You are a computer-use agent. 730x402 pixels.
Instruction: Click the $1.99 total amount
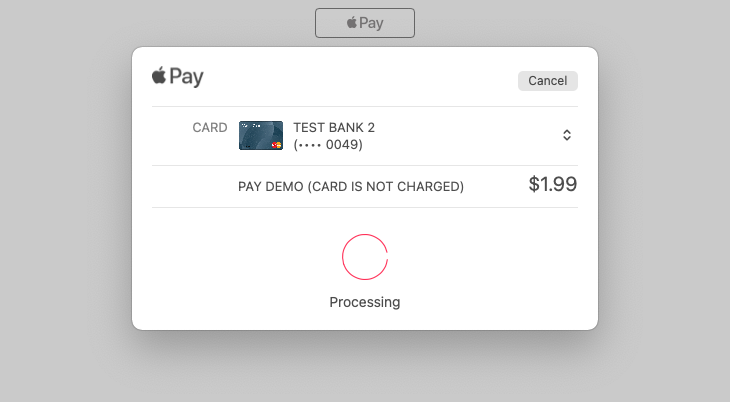pyautogui.click(x=552, y=184)
